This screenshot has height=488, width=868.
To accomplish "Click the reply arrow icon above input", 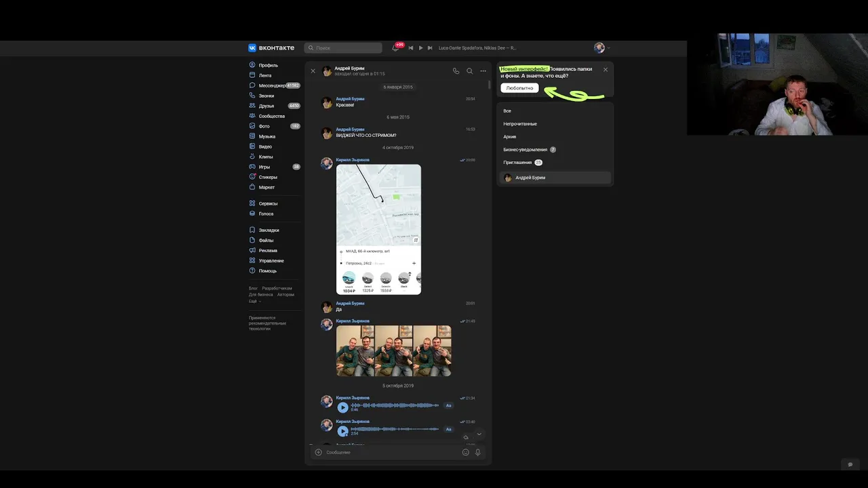I will pos(466,438).
